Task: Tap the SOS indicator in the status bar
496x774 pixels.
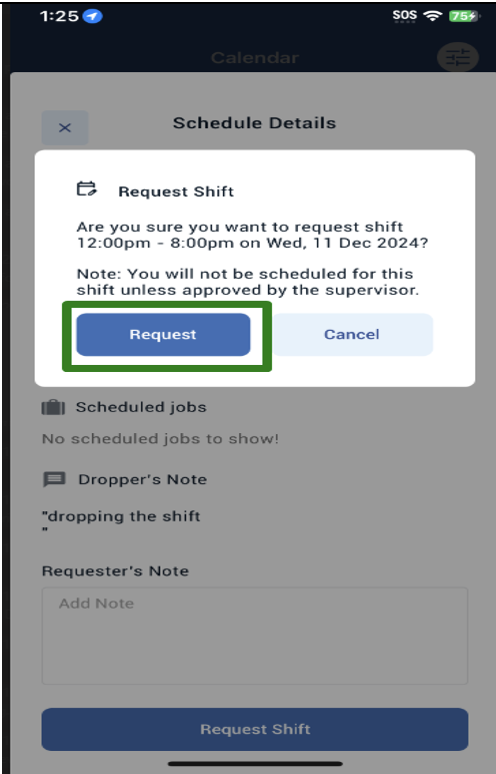Action: 405,16
